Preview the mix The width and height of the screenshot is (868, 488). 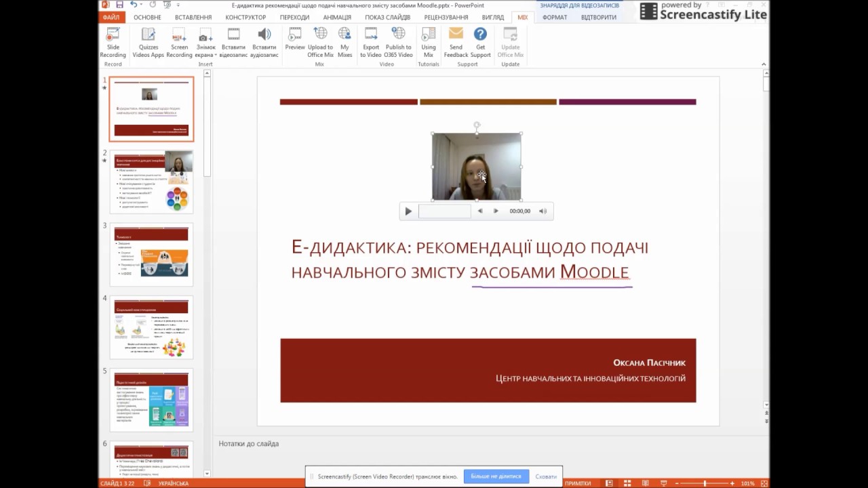295,39
